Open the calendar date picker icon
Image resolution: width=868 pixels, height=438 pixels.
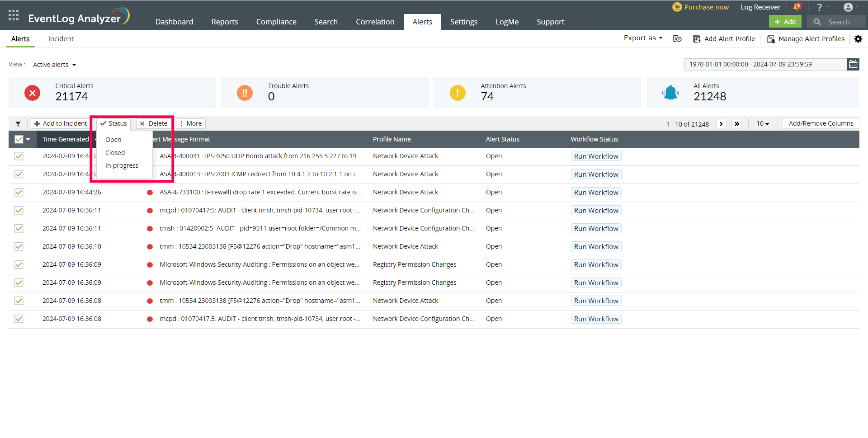pyautogui.click(x=853, y=64)
